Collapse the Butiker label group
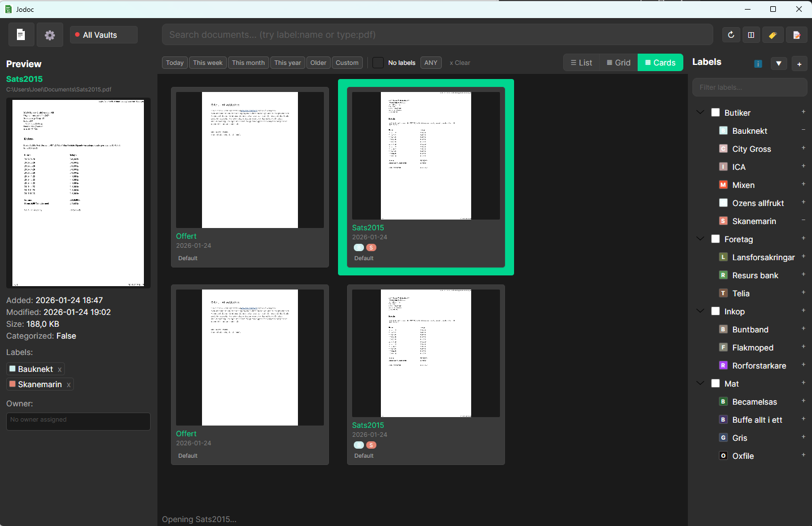812x526 pixels. (700, 112)
